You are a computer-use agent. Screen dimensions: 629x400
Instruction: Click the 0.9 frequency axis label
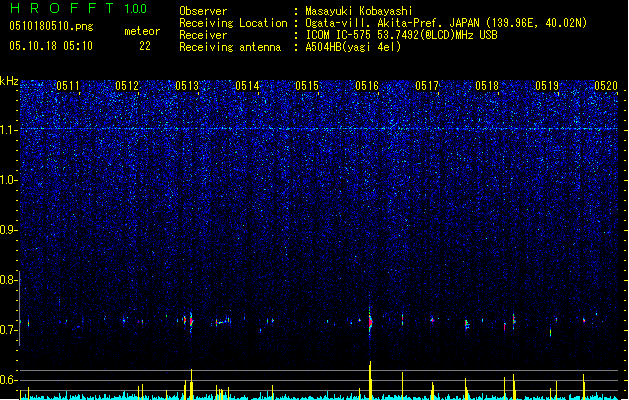click(8, 230)
